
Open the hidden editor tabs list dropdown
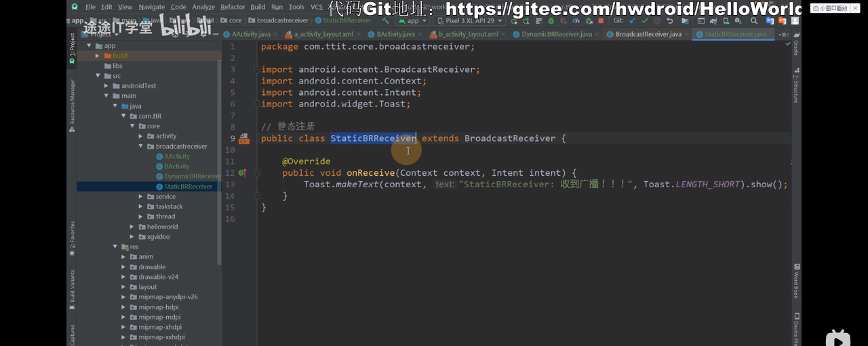784,34
